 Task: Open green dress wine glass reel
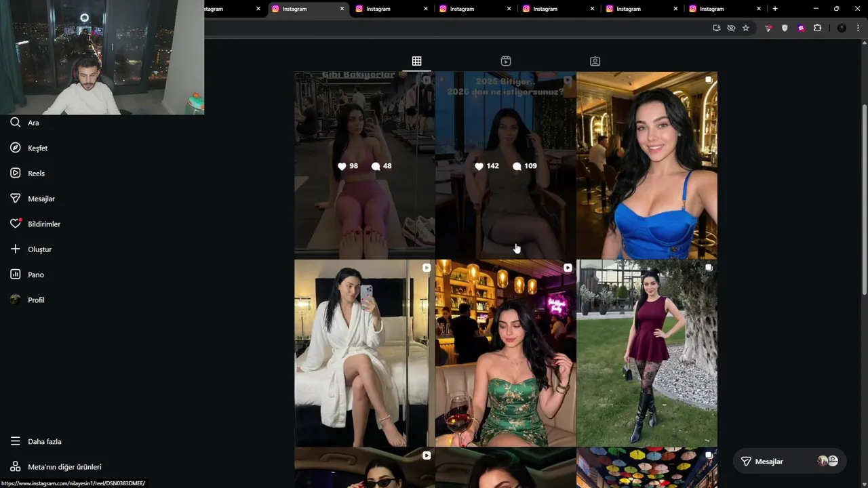505,353
